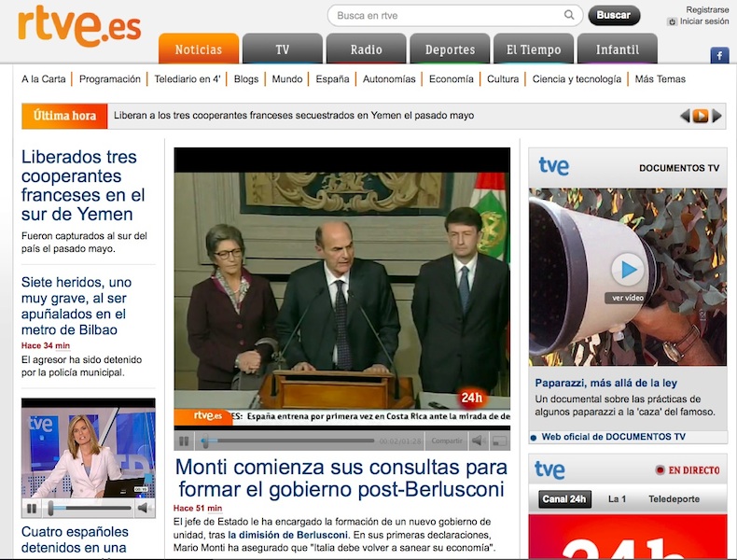Open the TV tab
737x560 pixels.
[283, 49]
